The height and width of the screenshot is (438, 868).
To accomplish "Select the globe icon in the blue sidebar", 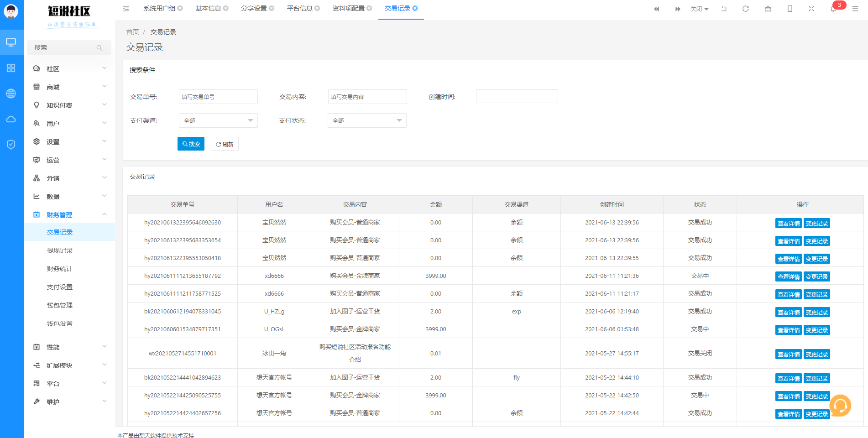I will pyautogui.click(x=11, y=94).
